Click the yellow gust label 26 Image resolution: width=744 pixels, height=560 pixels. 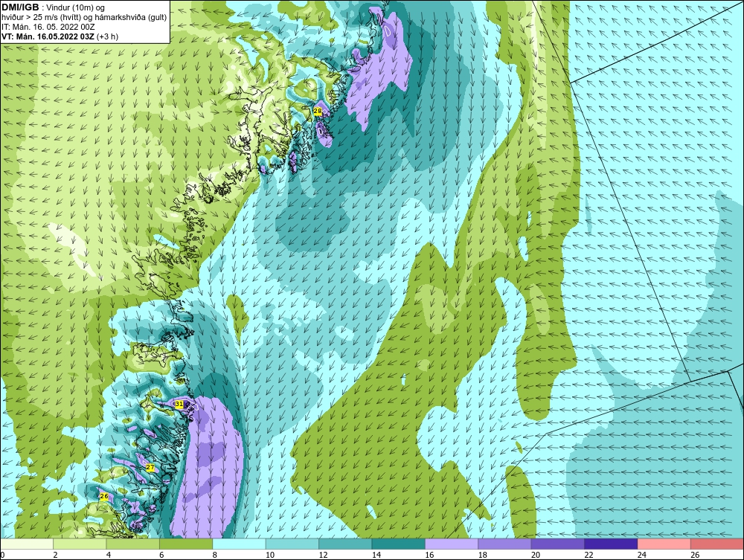point(104,497)
